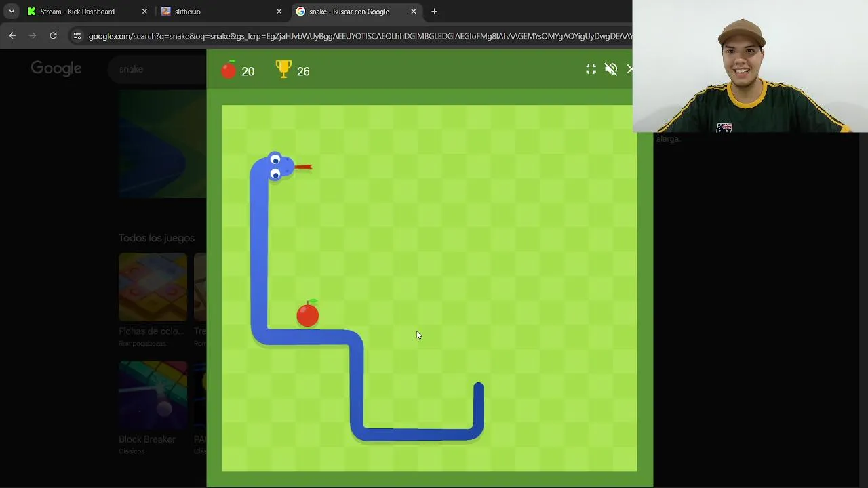Switch to the Stream - Kick Dashboard tab
Screen dimensions: 868x488
click(88, 12)
